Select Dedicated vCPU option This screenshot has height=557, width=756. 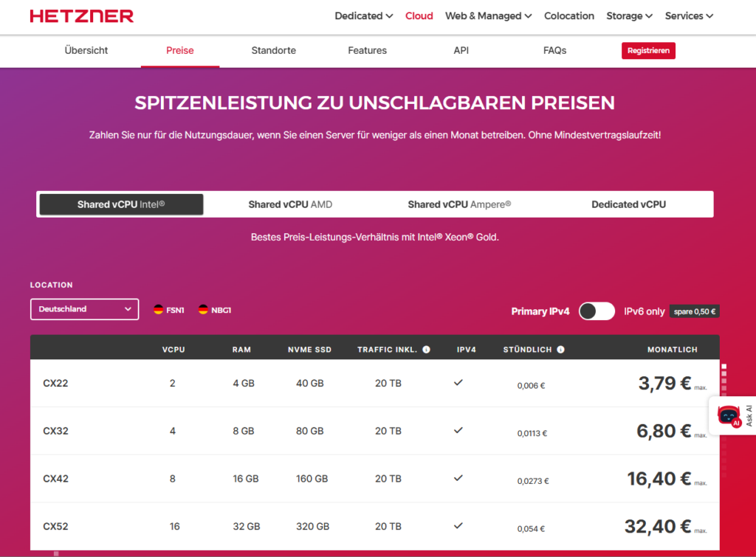tap(629, 204)
